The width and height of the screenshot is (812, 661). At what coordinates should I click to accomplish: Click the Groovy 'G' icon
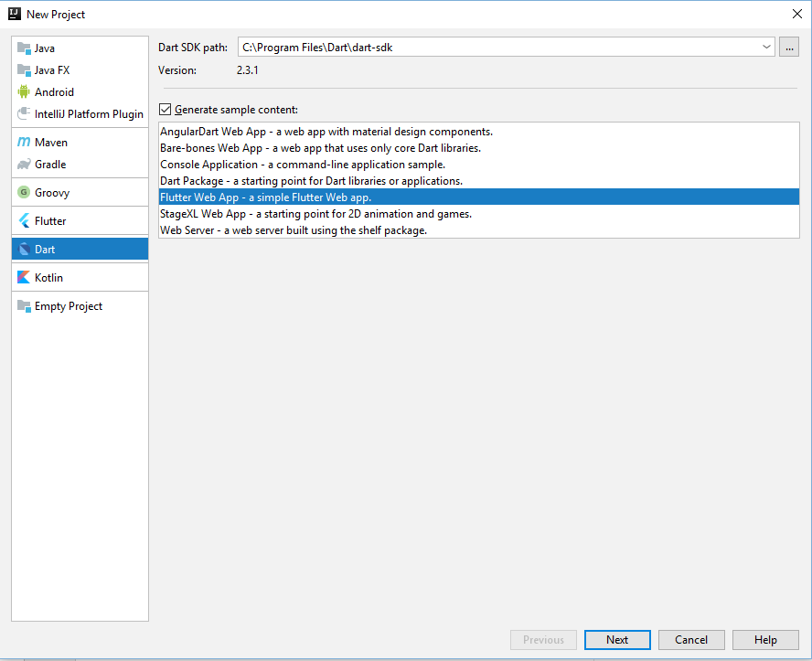tap(24, 192)
